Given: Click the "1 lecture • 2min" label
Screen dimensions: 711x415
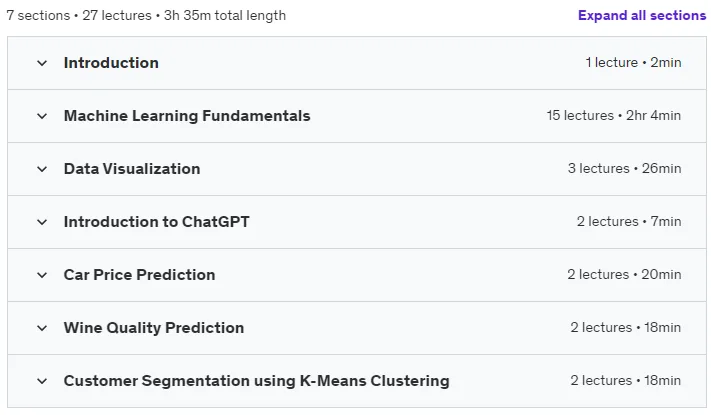Looking at the screenshot, I should click(x=633, y=63).
